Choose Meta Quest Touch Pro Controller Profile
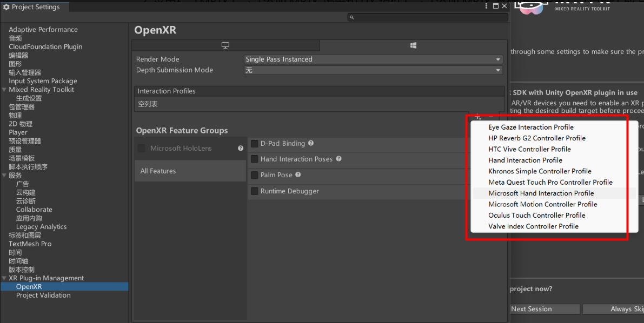The image size is (644, 323). tap(550, 183)
